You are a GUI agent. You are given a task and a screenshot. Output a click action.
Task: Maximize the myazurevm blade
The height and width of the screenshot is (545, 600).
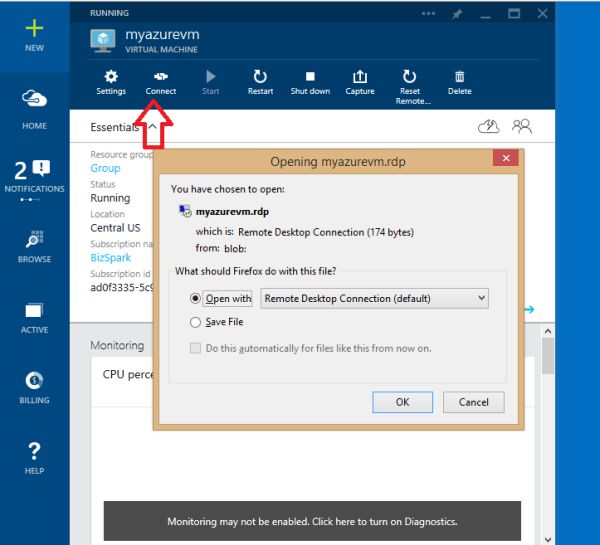click(x=514, y=13)
